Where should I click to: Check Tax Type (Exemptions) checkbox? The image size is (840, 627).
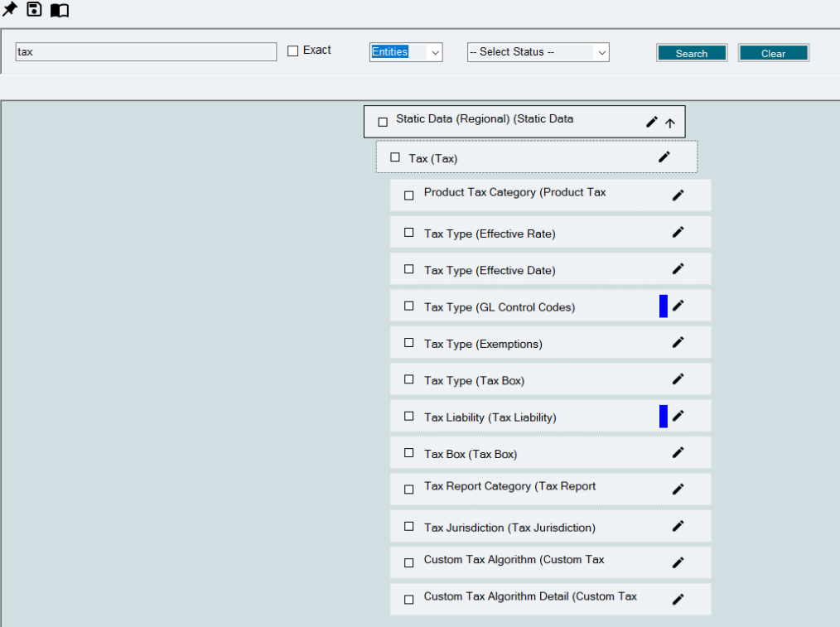[408, 342]
